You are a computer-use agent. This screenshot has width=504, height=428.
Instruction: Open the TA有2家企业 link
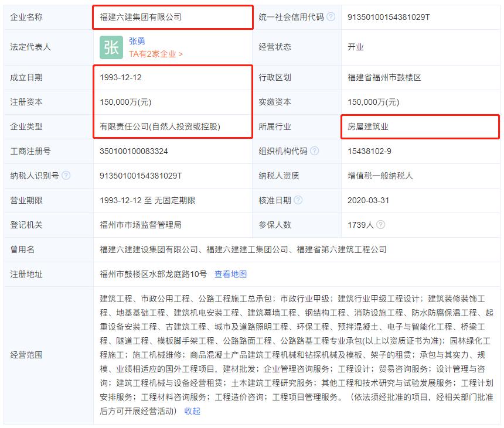[156, 54]
